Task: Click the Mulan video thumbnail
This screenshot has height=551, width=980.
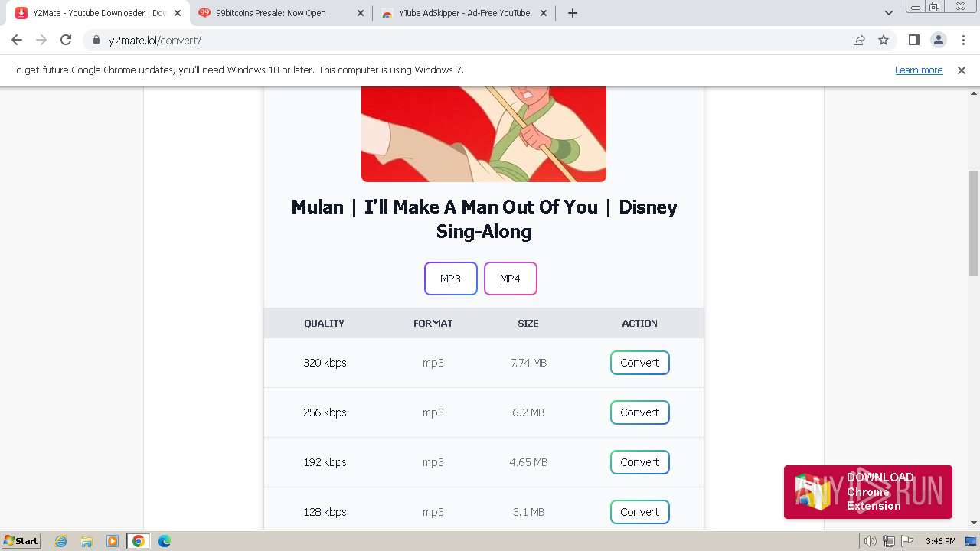Action: [484, 134]
